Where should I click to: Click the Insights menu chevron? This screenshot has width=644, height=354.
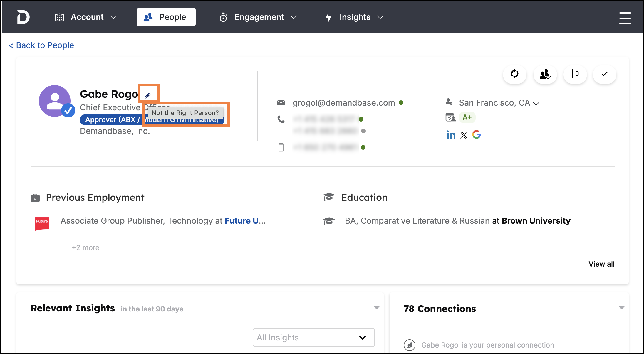pyautogui.click(x=380, y=18)
